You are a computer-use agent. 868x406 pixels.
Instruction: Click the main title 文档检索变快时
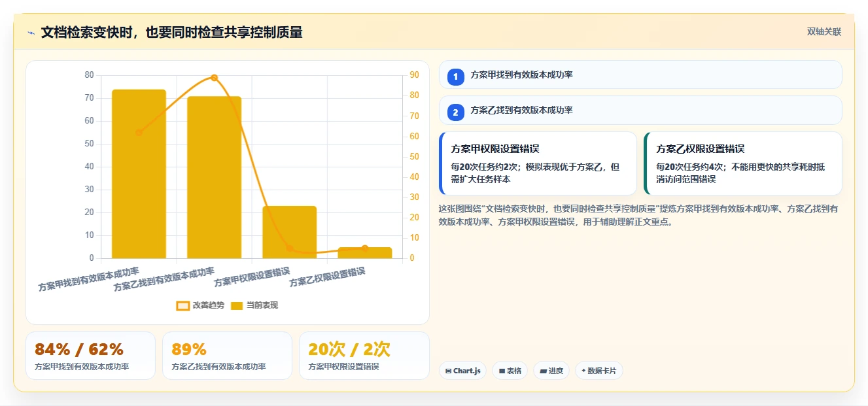pos(171,33)
